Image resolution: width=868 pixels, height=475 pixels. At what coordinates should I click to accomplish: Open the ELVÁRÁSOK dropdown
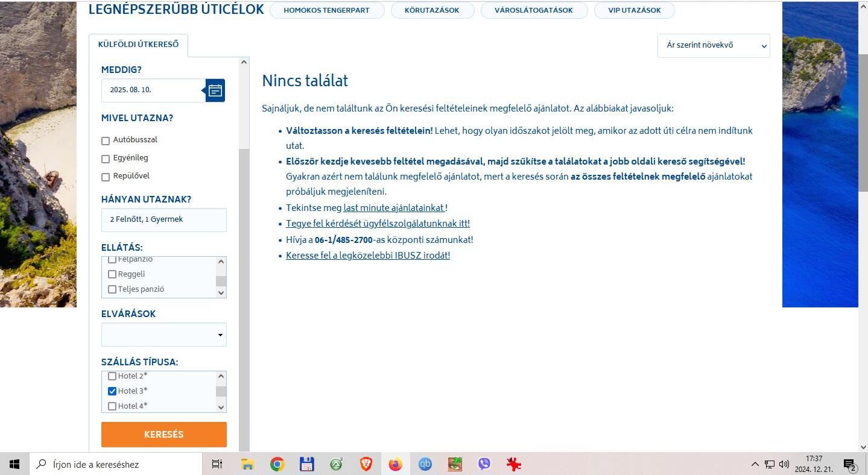click(164, 335)
